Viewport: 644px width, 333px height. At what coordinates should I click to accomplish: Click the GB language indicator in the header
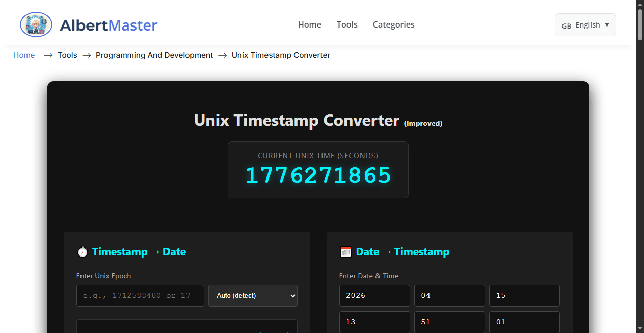tap(567, 25)
